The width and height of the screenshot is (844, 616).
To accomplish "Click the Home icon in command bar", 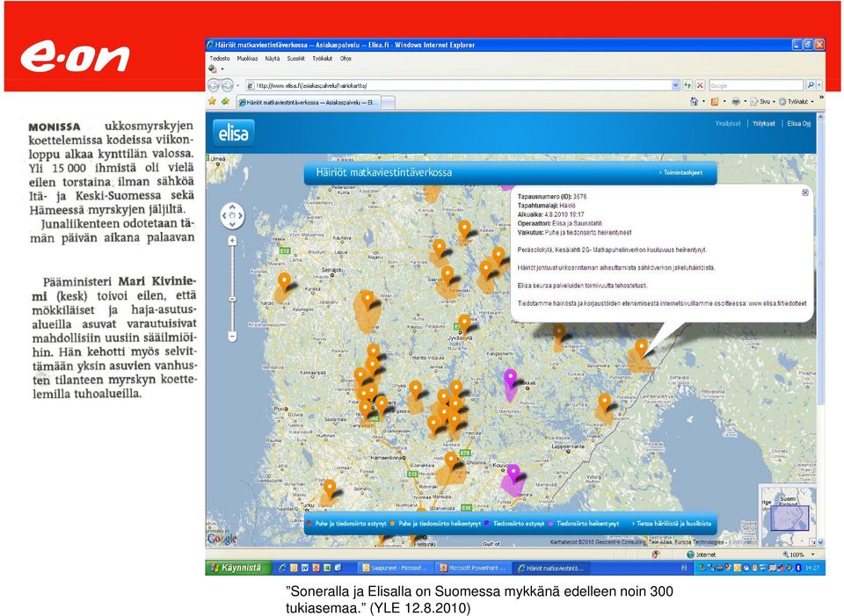I will click(695, 101).
